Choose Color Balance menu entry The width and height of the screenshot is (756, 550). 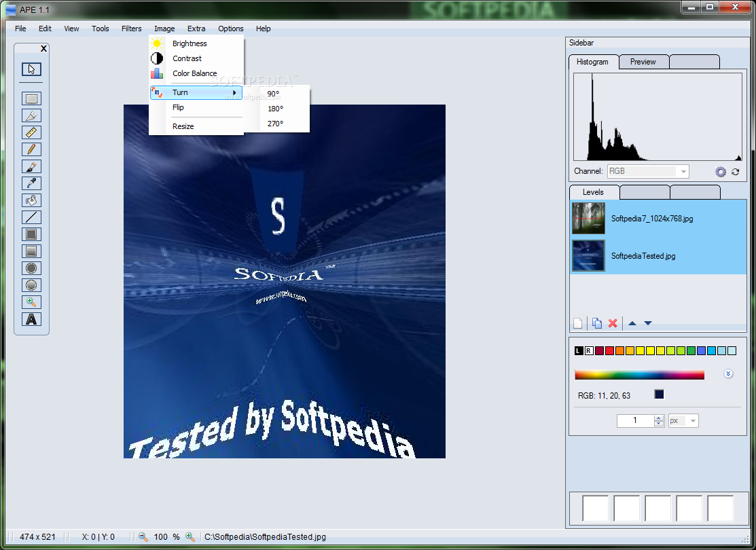coord(196,73)
